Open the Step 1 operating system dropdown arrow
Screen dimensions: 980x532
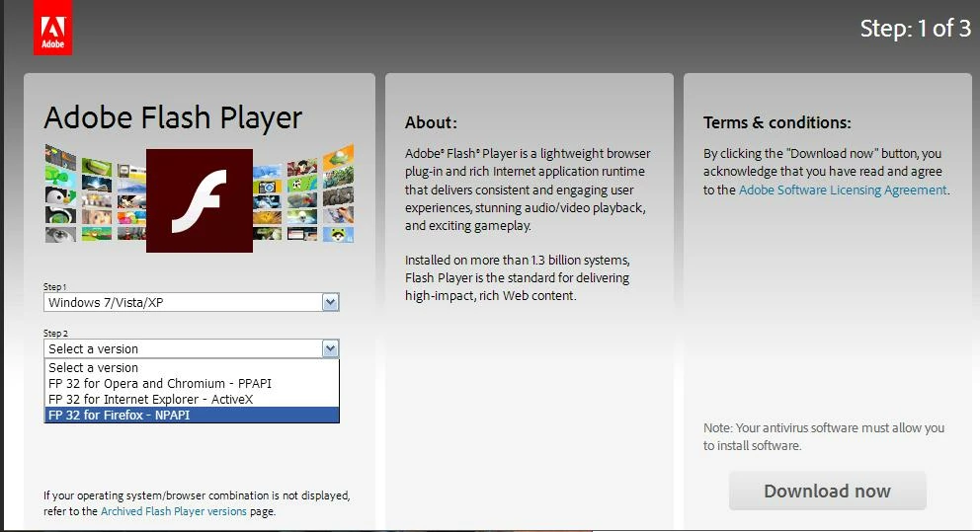coord(331,302)
